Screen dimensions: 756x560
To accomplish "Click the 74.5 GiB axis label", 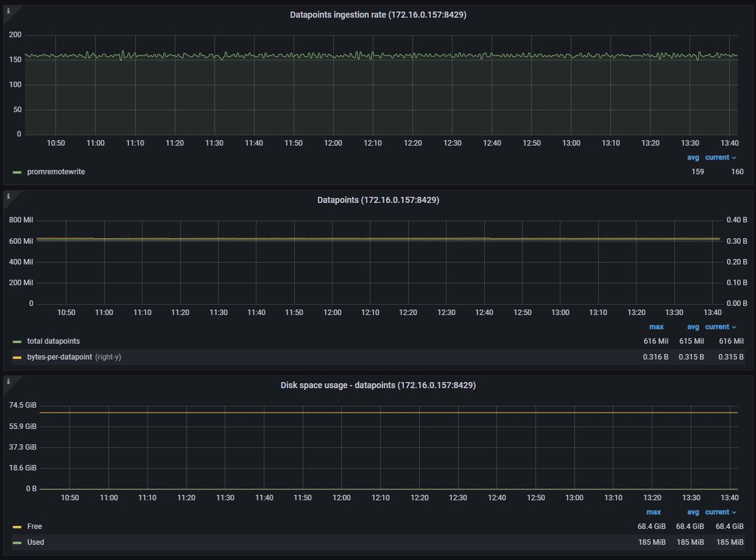I will [22, 405].
